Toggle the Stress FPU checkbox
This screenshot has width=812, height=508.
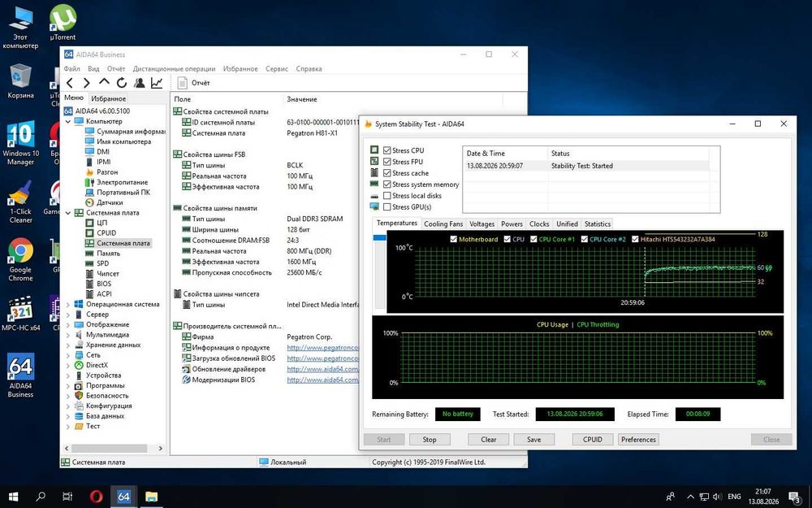point(387,162)
